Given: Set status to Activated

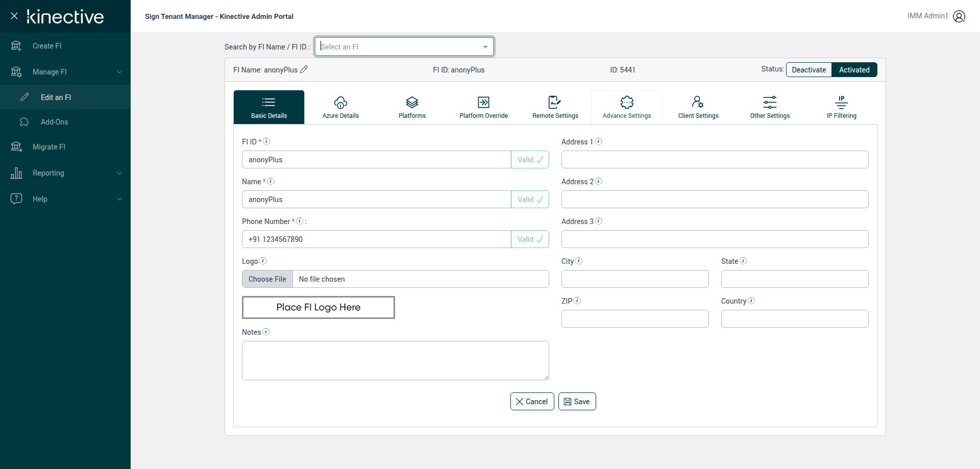Looking at the screenshot, I should click(x=854, y=70).
